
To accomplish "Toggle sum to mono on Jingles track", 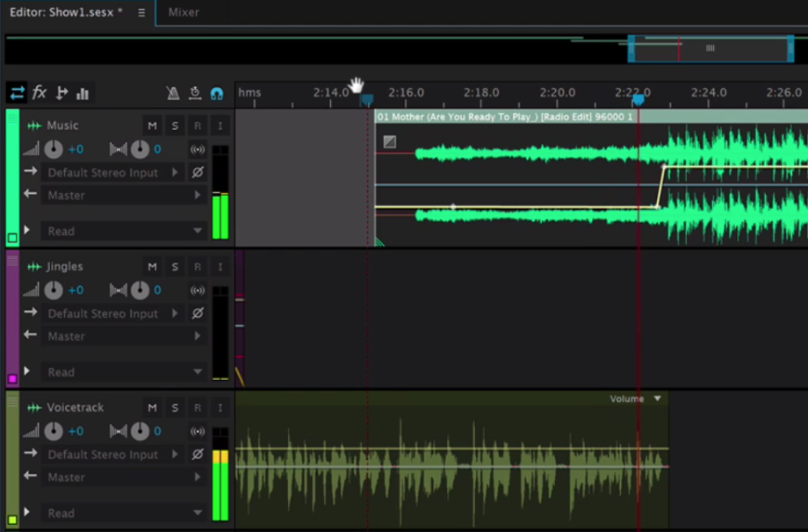I will tap(198, 291).
